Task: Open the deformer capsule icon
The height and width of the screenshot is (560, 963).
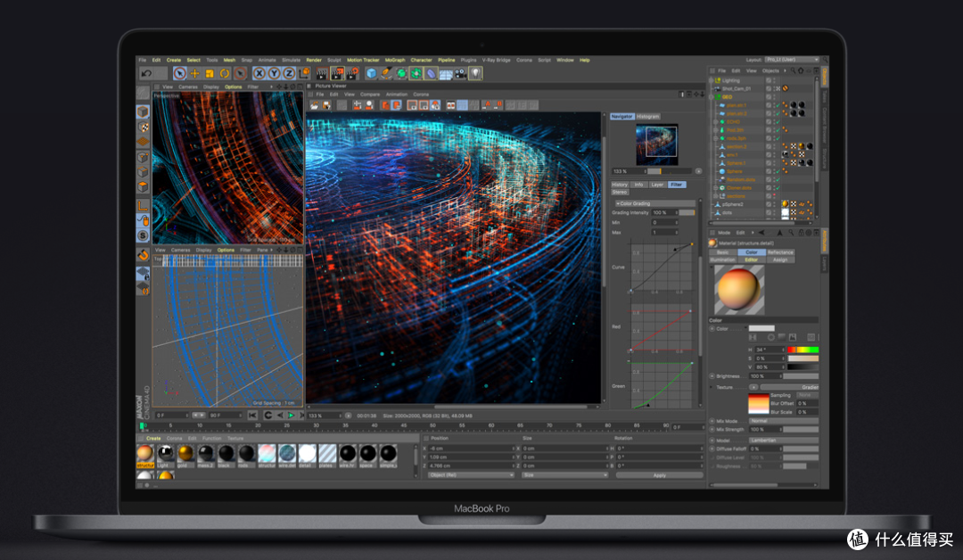Action: coord(432,74)
